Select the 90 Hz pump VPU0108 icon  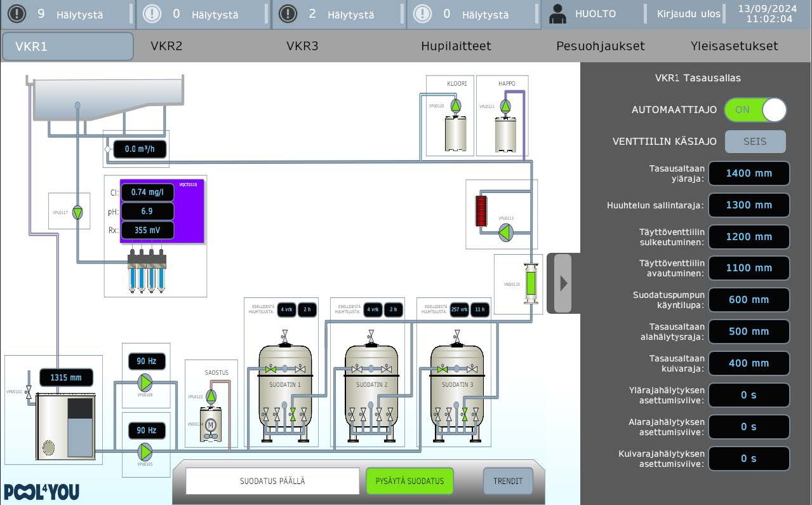146,382
